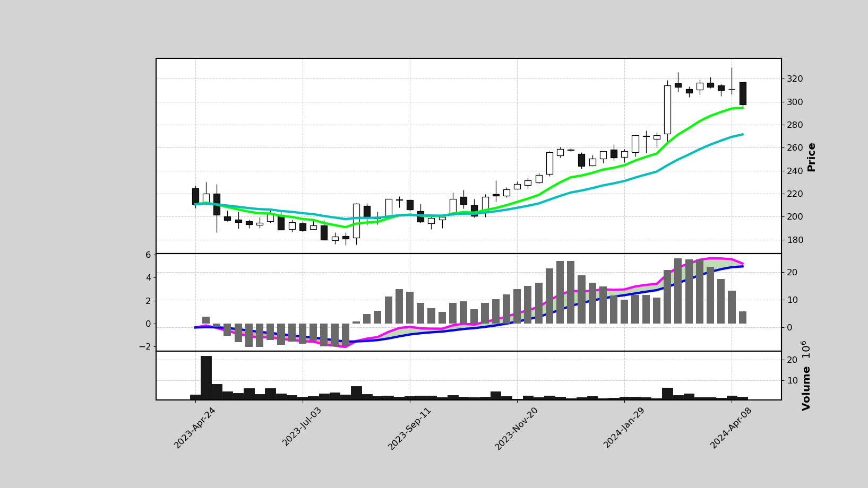The image size is (868, 488).
Task: Click the 4 tick on MACD left axis
Action: point(148,277)
